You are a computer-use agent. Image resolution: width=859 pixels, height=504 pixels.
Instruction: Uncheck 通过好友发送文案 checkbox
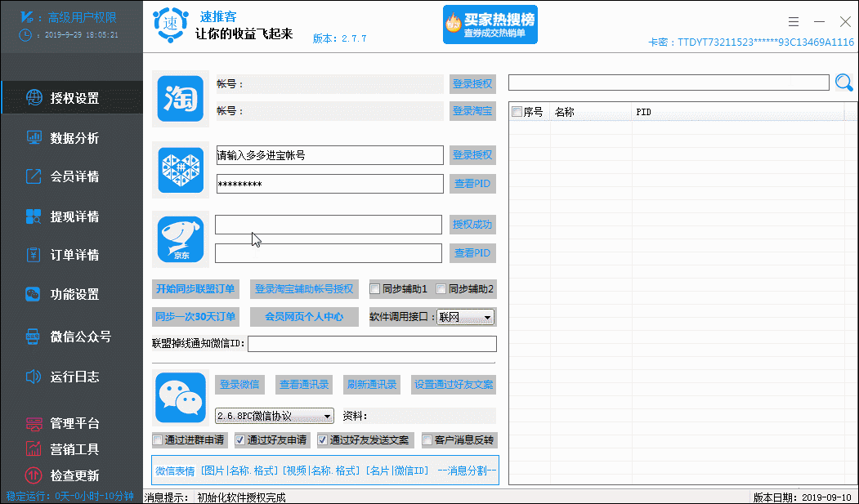pyautogui.click(x=322, y=440)
